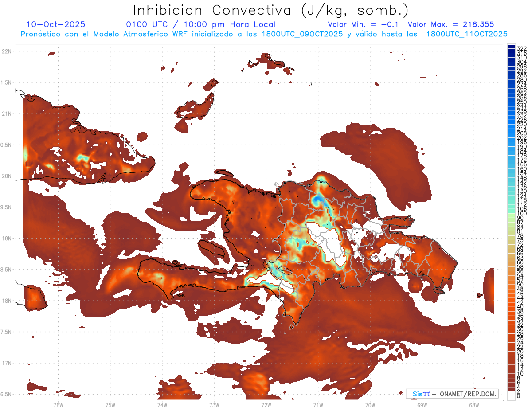Click the 76W longitude axis label

[58, 404]
